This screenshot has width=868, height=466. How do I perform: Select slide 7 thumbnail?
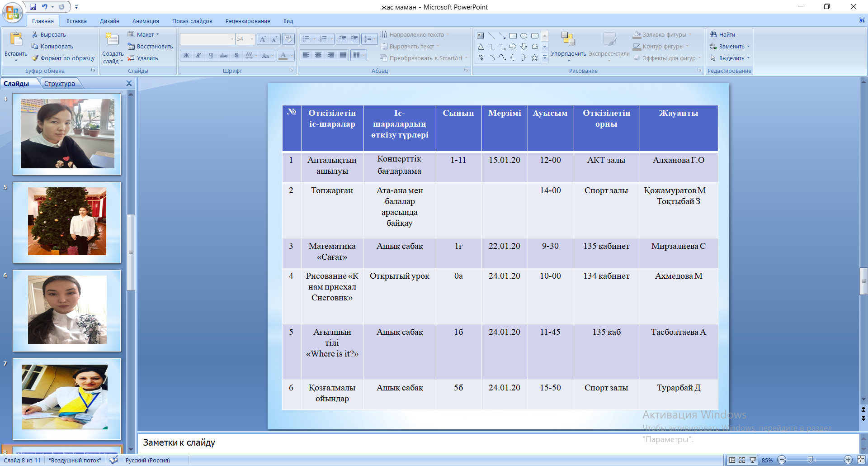tap(67, 399)
